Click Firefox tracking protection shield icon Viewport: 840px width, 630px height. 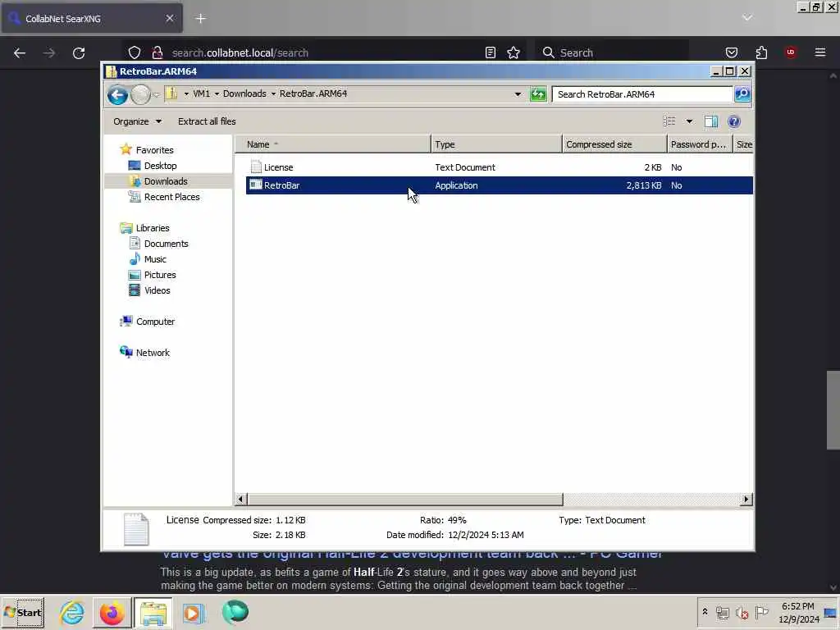(x=135, y=52)
